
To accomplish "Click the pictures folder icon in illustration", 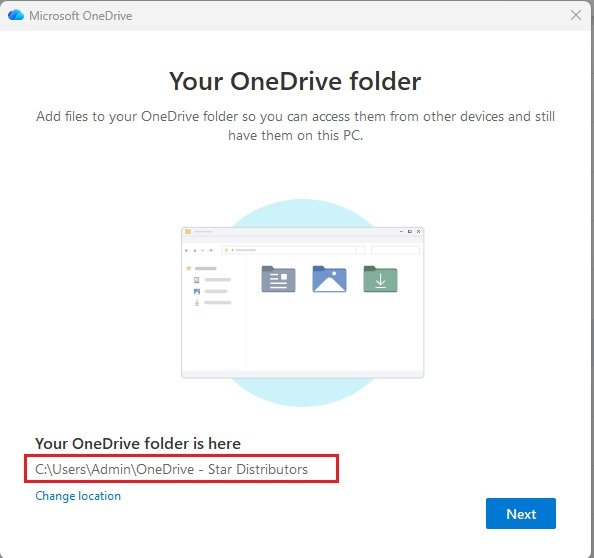I will (x=329, y=279).
